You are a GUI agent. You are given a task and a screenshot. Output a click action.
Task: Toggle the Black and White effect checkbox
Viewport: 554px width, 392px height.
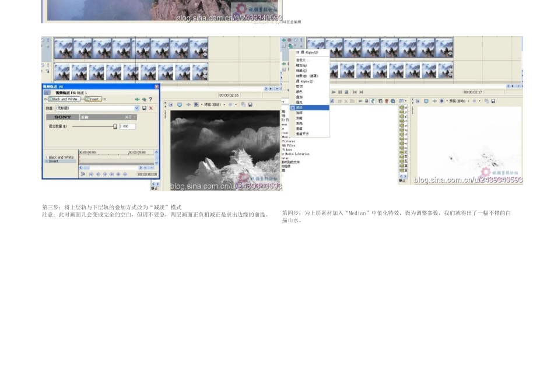point(51,99)
